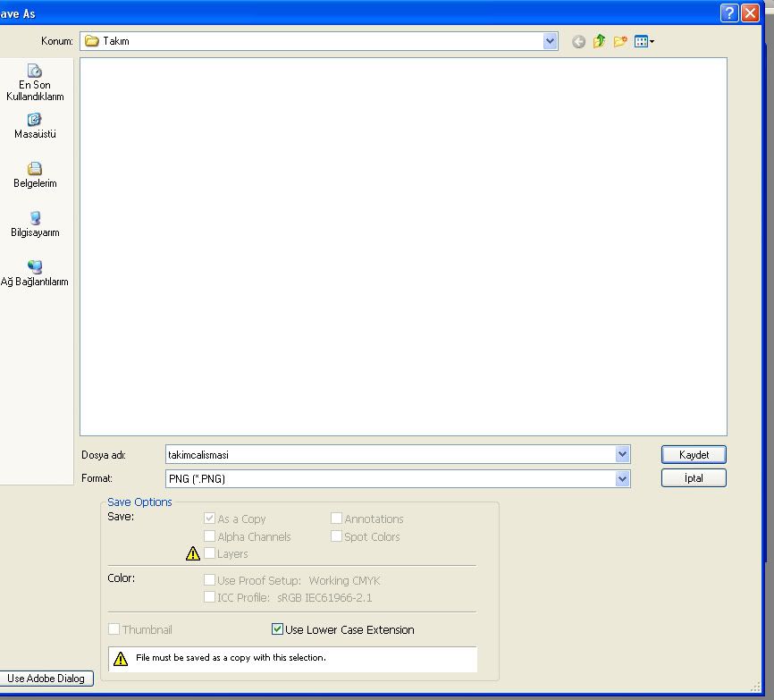Image resolution: width=774 pixels, height=700 pixels.
Task: Go up one folder level
Action: pyautogui.click(x=599, y=41)
